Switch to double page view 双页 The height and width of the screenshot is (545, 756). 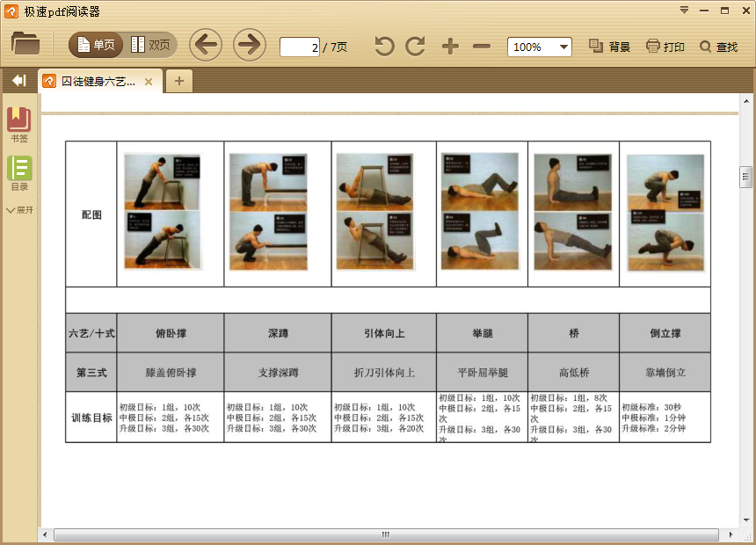click(x=150, y=46)
